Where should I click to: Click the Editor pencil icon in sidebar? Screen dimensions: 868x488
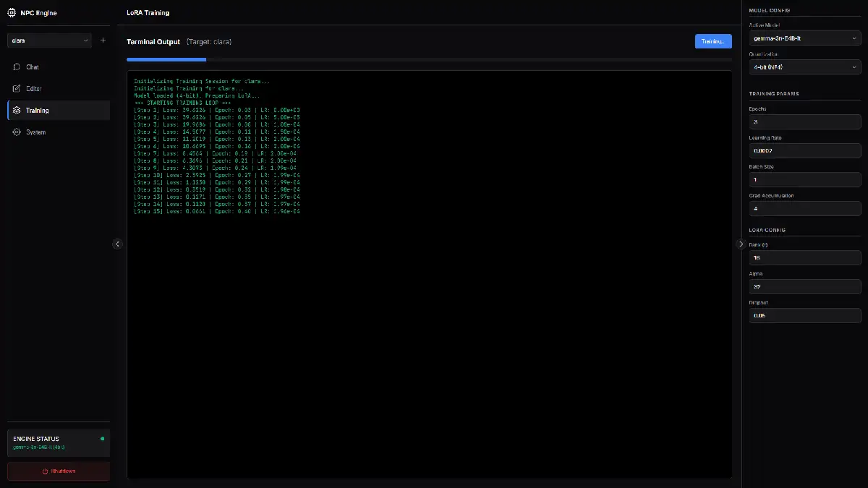[x=17, y=89]
